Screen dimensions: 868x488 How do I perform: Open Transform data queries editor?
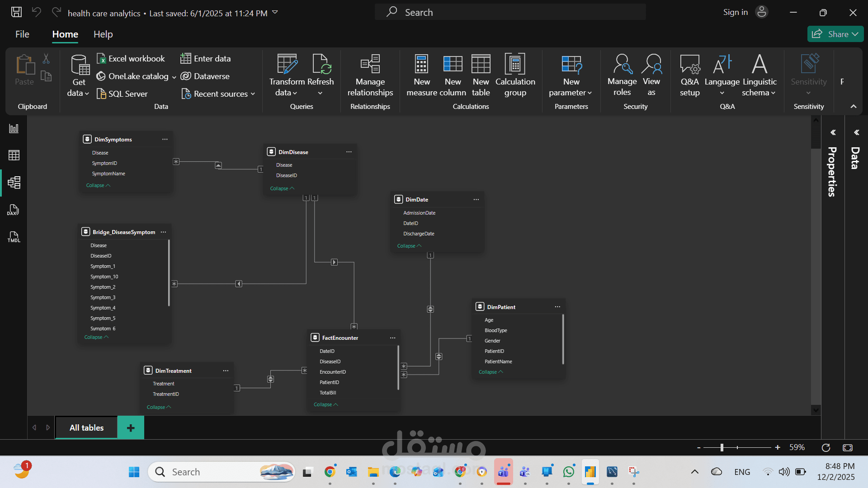[x=287, y=75]
